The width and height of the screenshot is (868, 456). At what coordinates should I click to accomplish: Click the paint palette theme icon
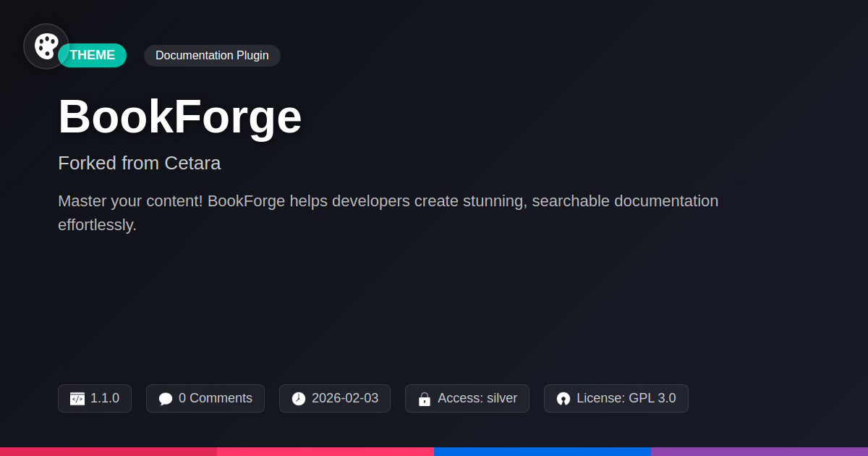46,46
